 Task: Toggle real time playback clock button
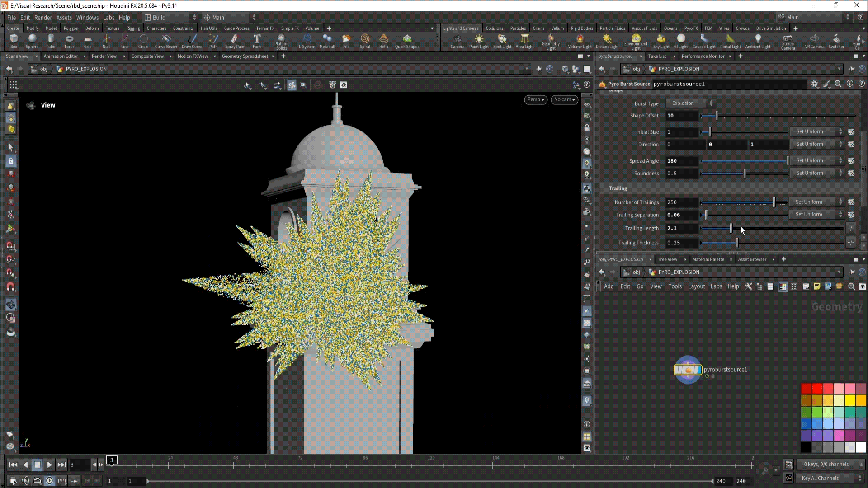pyautogui.click(x=50, y=481)
